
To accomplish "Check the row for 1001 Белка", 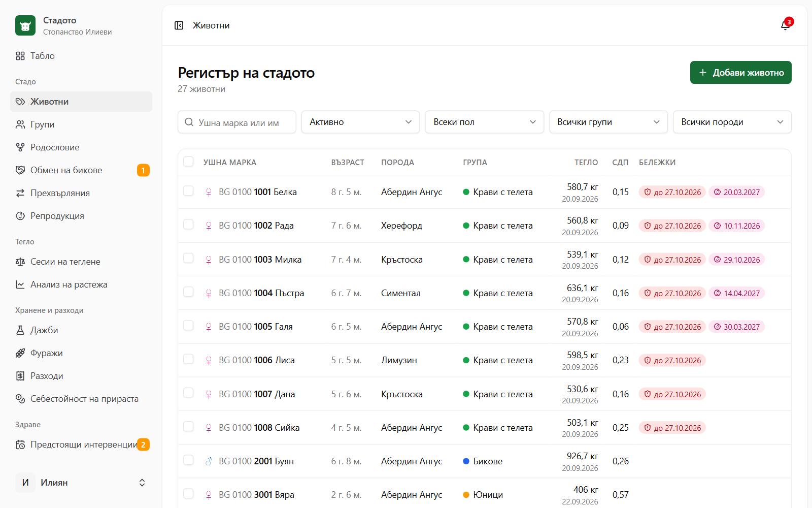I will tap(188, 191).
